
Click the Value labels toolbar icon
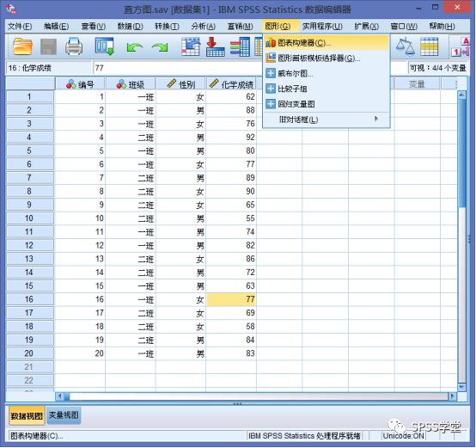[x=461, y=46]
